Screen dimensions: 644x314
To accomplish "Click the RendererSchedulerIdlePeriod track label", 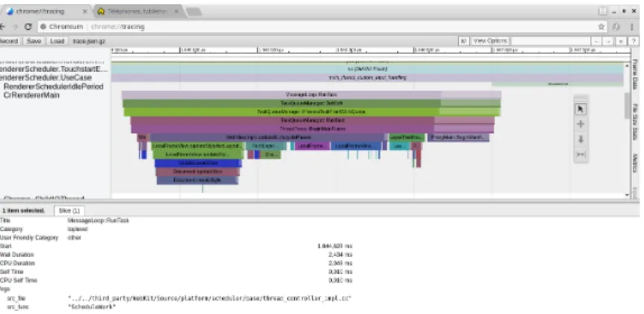I will 54,87.
